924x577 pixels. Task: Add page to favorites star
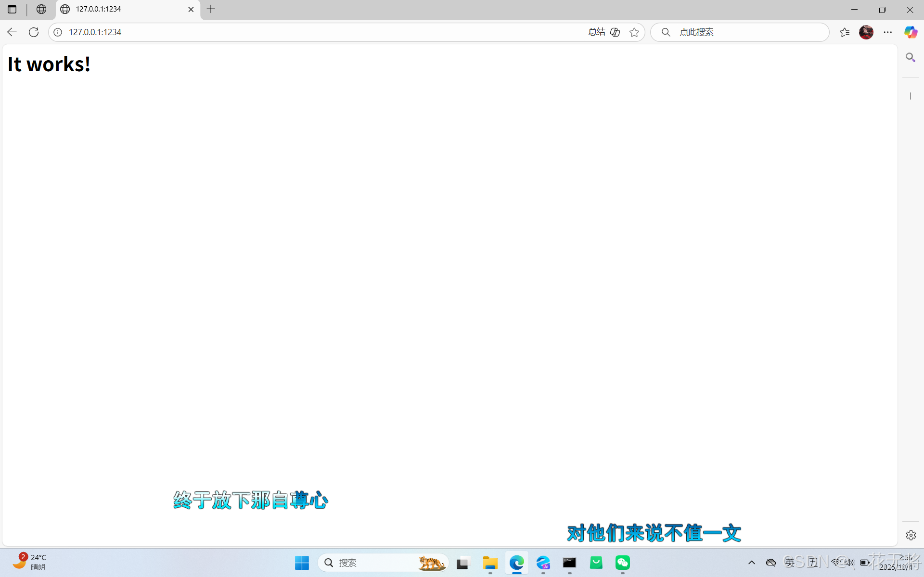click(x=634, y=32)
